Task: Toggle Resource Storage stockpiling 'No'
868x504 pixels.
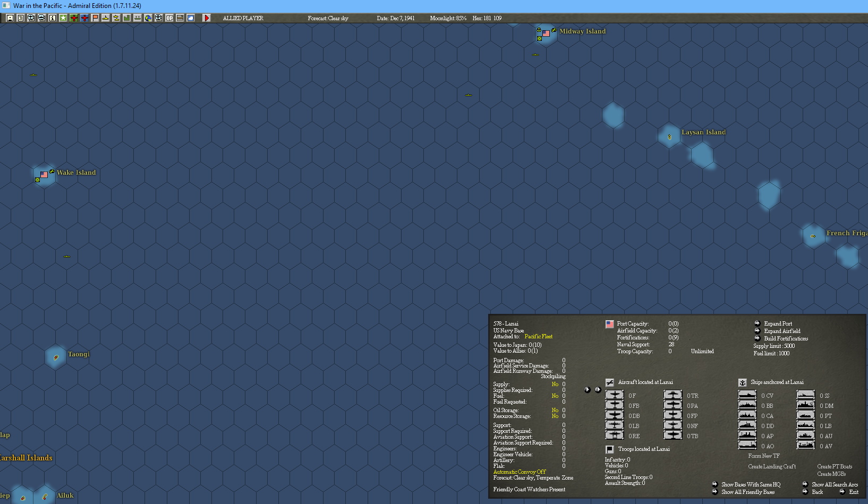Action: (555, 416)
